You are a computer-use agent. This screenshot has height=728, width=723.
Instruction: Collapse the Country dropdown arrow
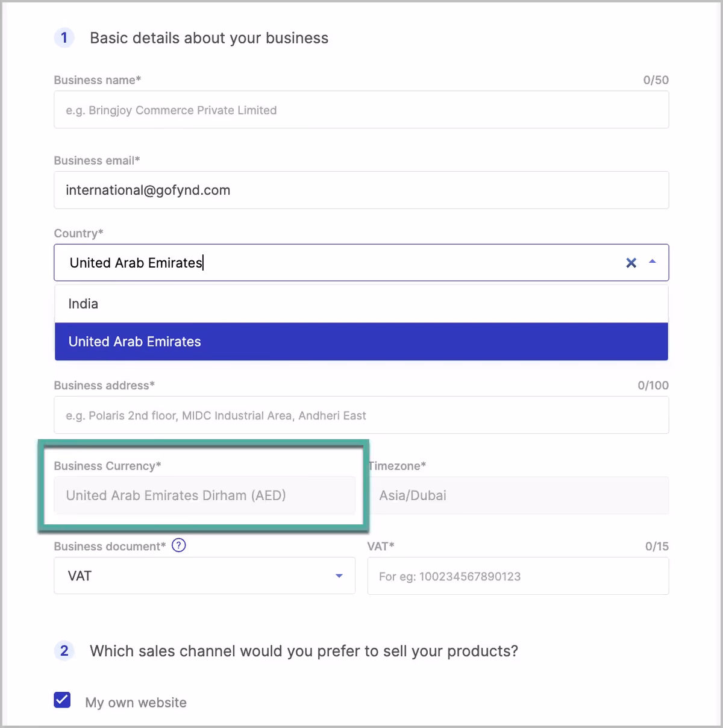tap(652, 262)
